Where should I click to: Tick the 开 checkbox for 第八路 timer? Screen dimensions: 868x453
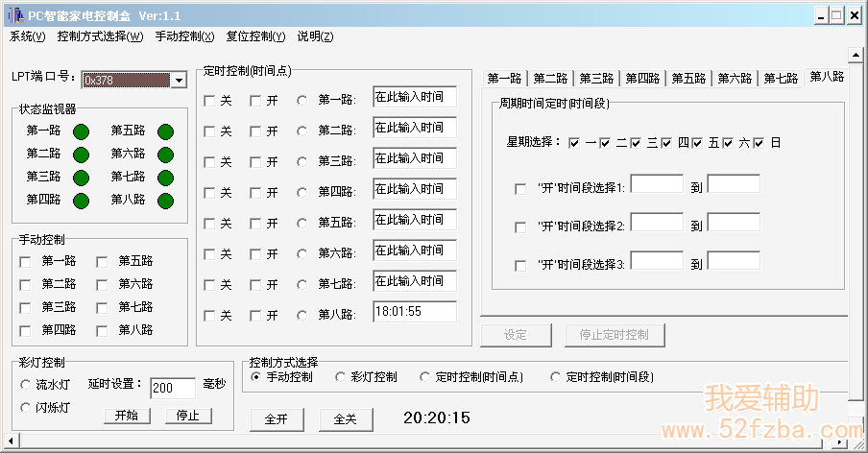pos(255,316)
